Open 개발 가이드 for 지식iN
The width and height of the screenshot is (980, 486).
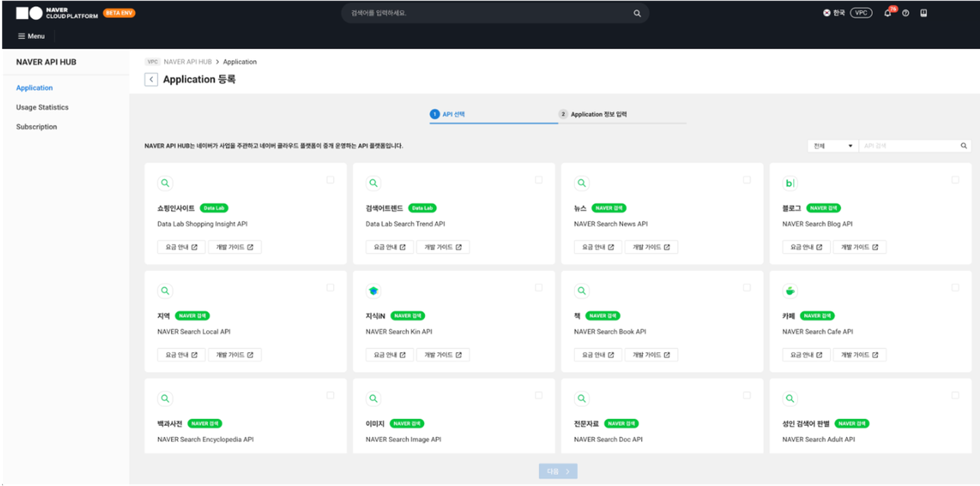pyautogui.click(x=443, y=355)
